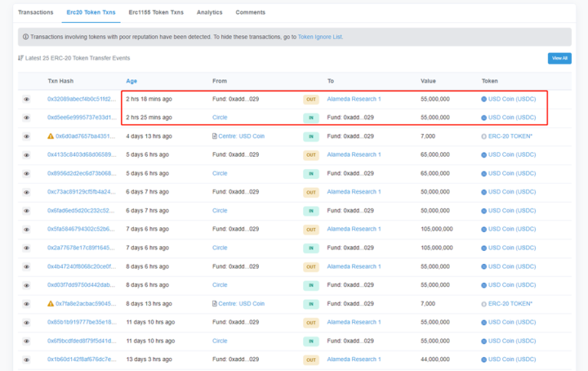Open the Comments tab

coord(250,12)
